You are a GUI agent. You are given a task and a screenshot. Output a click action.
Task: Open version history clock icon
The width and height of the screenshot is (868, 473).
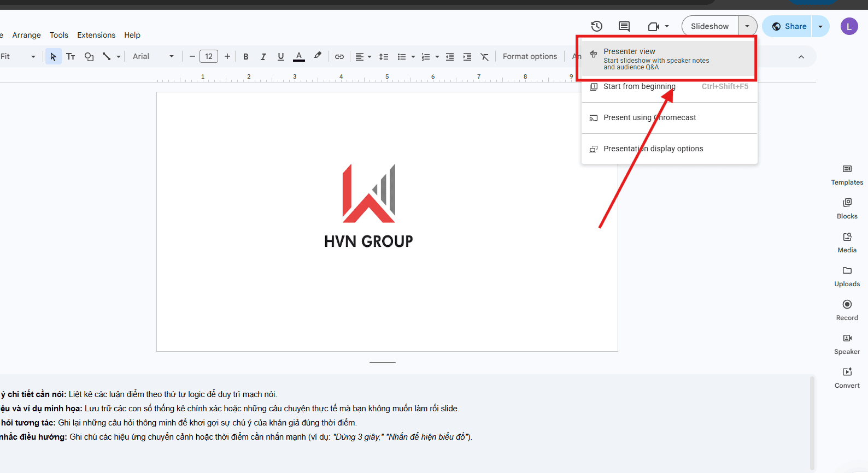pos(596,26)
